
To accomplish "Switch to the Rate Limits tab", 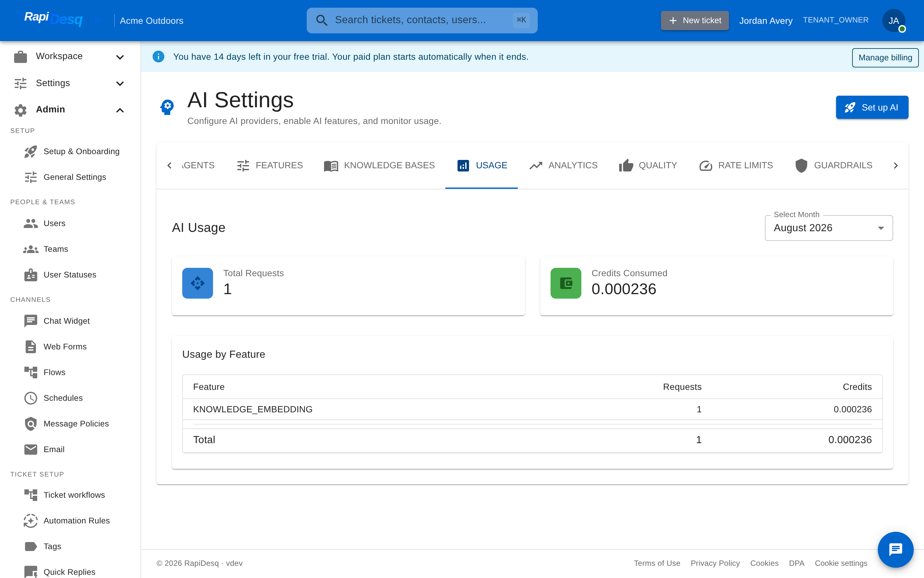I will point(736,165).
